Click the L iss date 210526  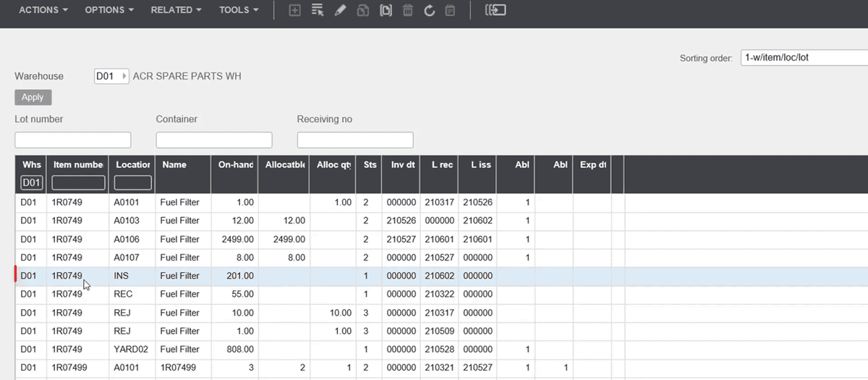tap(478, 203)
